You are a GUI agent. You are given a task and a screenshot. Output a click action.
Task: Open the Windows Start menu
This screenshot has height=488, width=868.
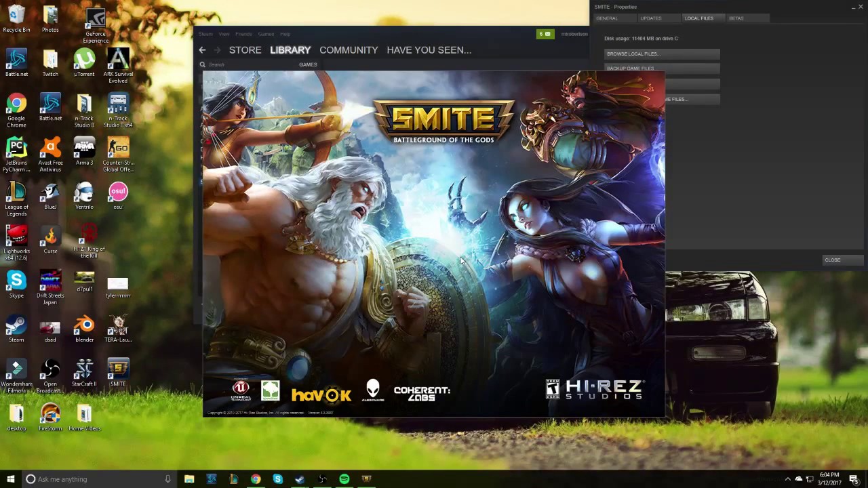[10, 479]
